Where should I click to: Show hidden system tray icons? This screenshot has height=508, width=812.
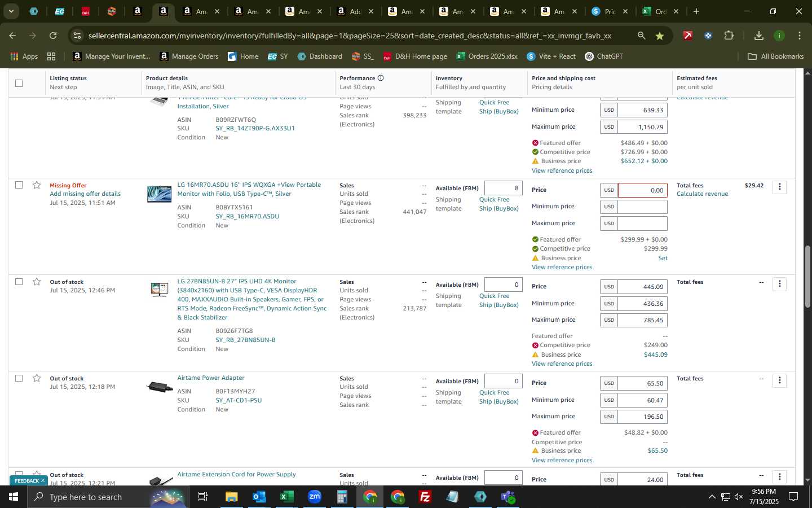(x=712, y=497)
